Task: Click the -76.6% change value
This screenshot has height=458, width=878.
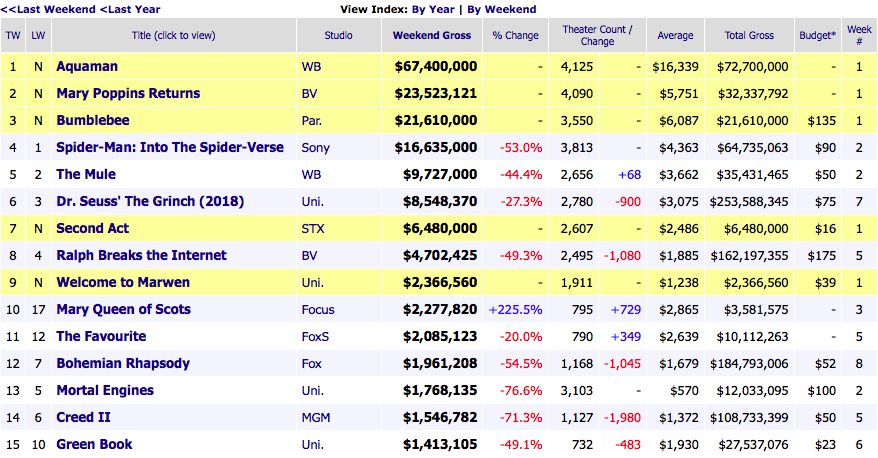Action: [x=521, y=390]
